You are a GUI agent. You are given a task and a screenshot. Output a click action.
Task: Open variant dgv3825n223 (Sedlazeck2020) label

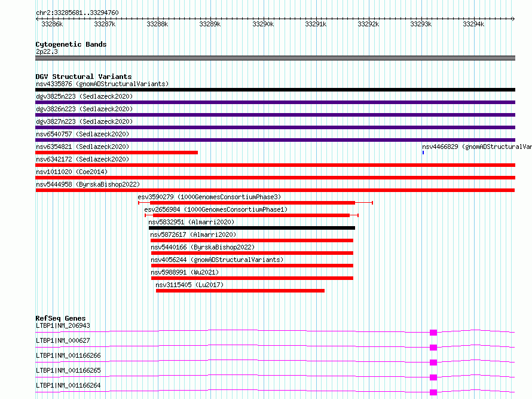click(84, 96)
